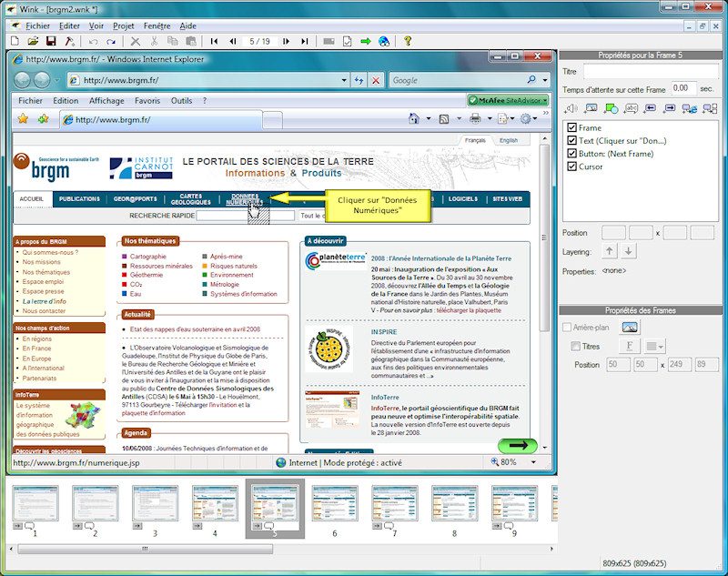Save the project with the floppy disk icon

point(51,41)
